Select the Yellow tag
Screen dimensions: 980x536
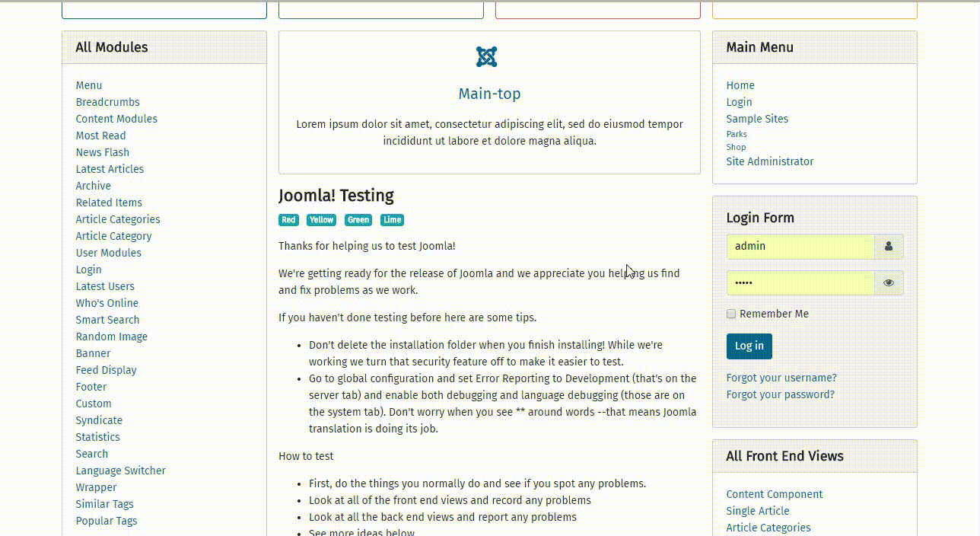[321, 220]
